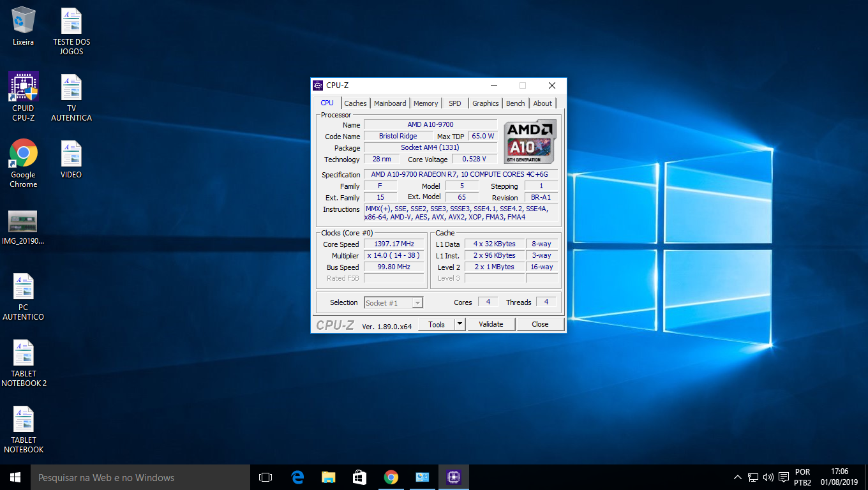The width and height of the screenshot is (868, 490).
Task: Click the x 14.0 (14 - 38) multiplier
Action: click(x=394, y=255)
